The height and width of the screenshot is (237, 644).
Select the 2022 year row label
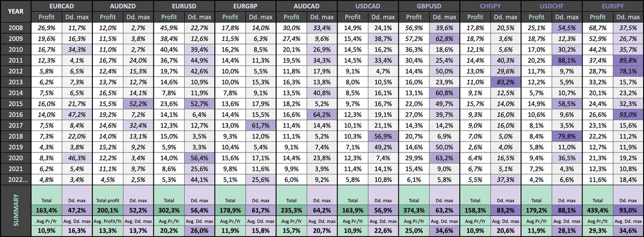(15, 180)
